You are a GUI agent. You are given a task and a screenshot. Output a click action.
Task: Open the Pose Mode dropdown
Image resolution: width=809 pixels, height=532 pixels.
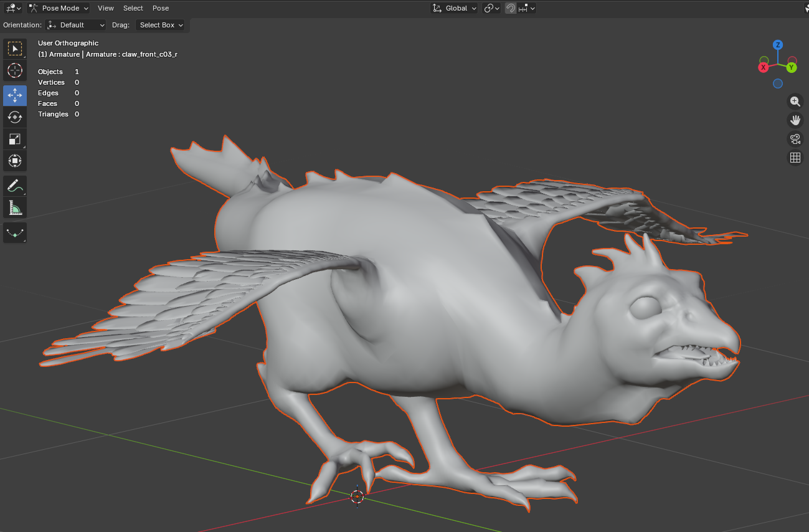[x=59, y=8]
